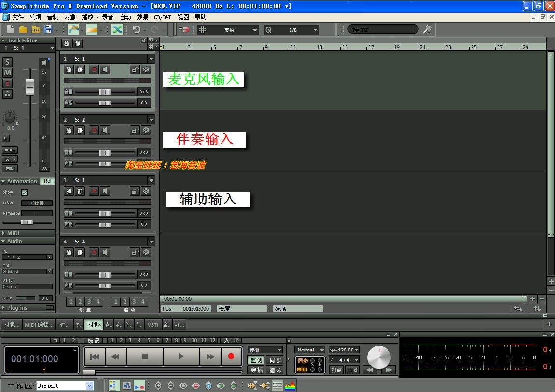The width and height of the screenshot is (555, 392).
Task: Click the eye view icon in bottom toolbar
Action: 183,386
